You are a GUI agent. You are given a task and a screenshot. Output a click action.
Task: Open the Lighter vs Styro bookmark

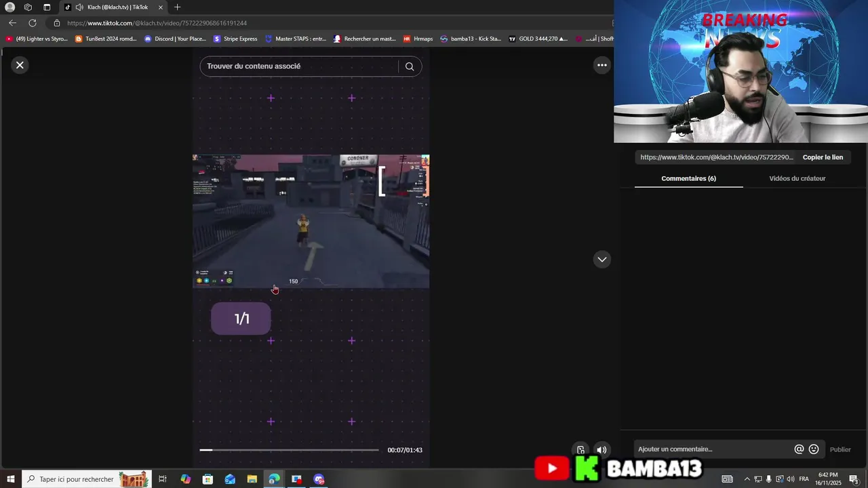pos(37,39)
